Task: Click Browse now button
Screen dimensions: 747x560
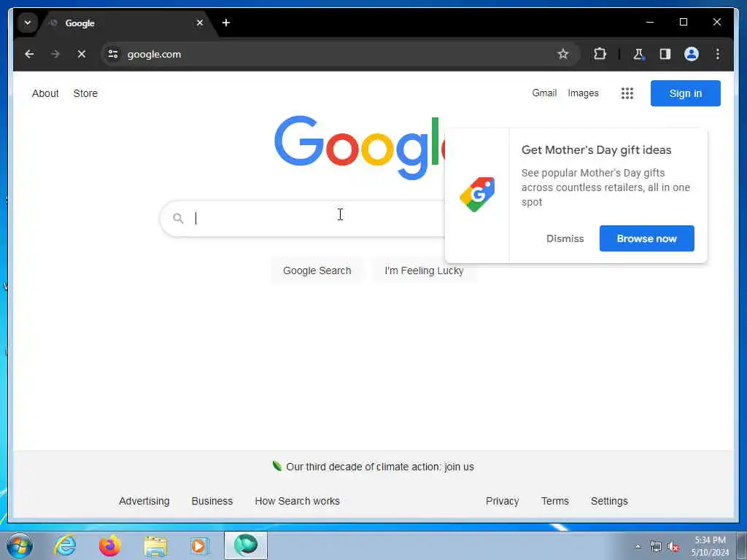Action: [x=646, y=238]
